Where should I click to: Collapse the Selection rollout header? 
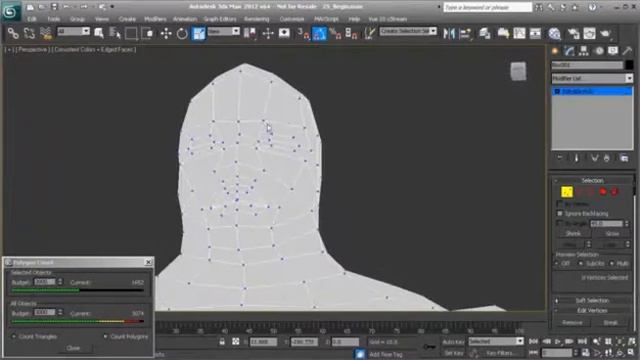592,180
